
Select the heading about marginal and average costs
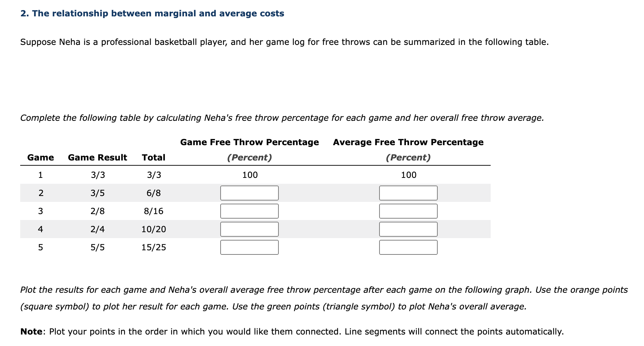[x=152, y=13]
